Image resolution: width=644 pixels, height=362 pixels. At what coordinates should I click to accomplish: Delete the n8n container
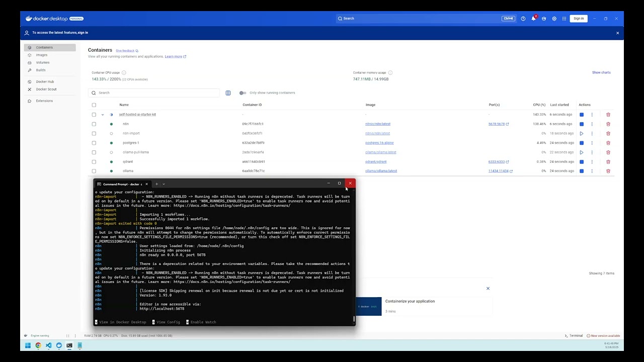coord(608,124)
